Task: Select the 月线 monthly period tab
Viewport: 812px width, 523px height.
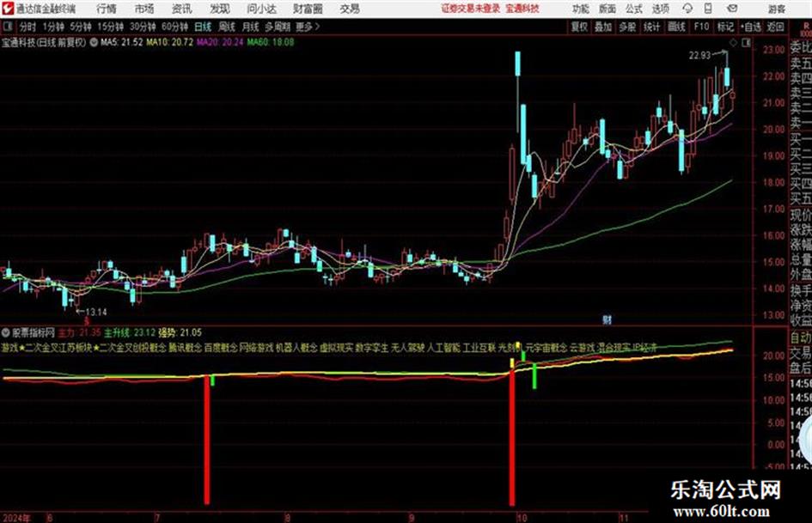Action: [x=251, y=27]
